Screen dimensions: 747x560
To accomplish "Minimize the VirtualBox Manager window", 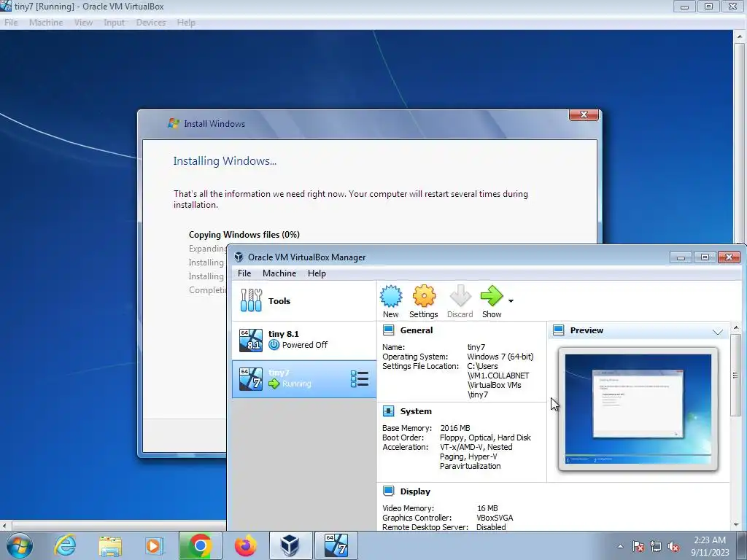I will click(x=681, y=257).
